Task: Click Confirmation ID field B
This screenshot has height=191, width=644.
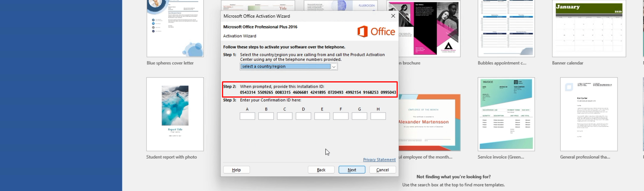Action: (266, 116)
